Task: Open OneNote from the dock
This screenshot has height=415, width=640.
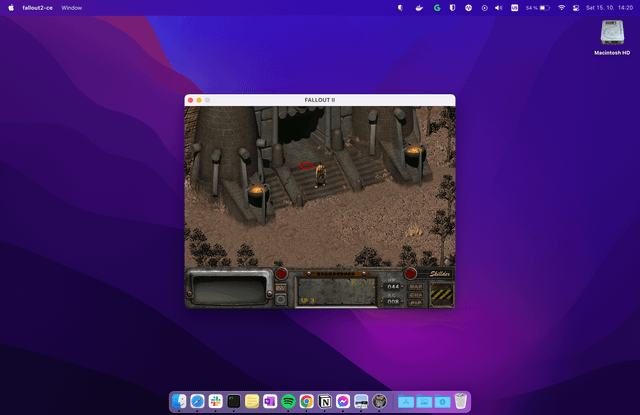Action: coord(270,402)
